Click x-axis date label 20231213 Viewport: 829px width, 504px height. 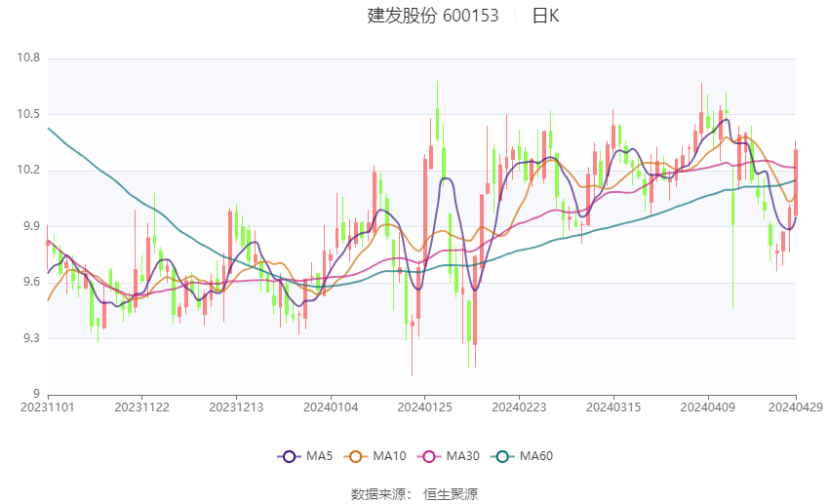236,407
